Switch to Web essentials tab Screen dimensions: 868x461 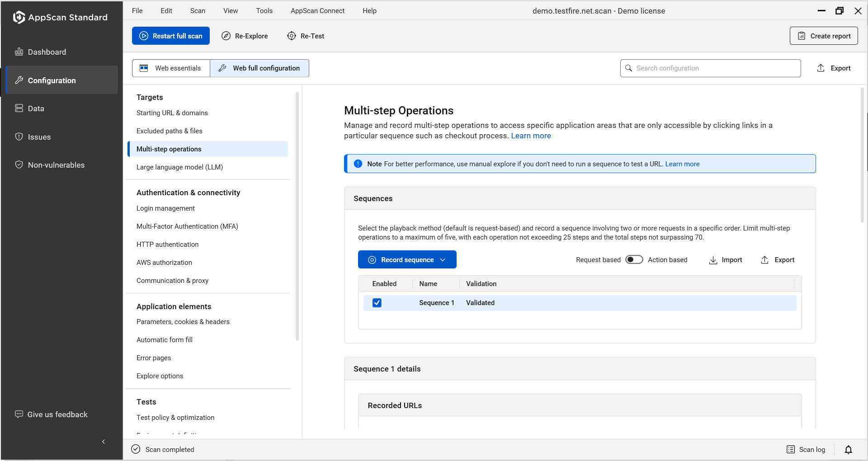[x=171, y=68]
